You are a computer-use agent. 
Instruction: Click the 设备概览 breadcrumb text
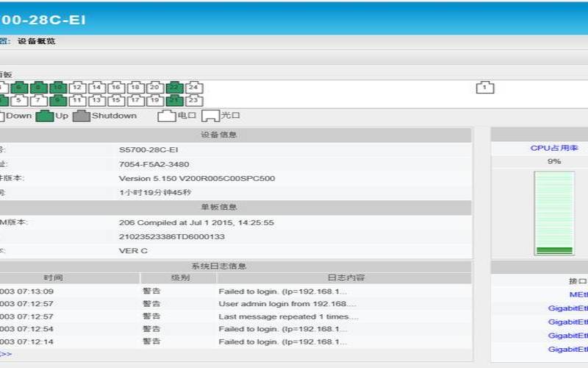[x=36, y=41]
